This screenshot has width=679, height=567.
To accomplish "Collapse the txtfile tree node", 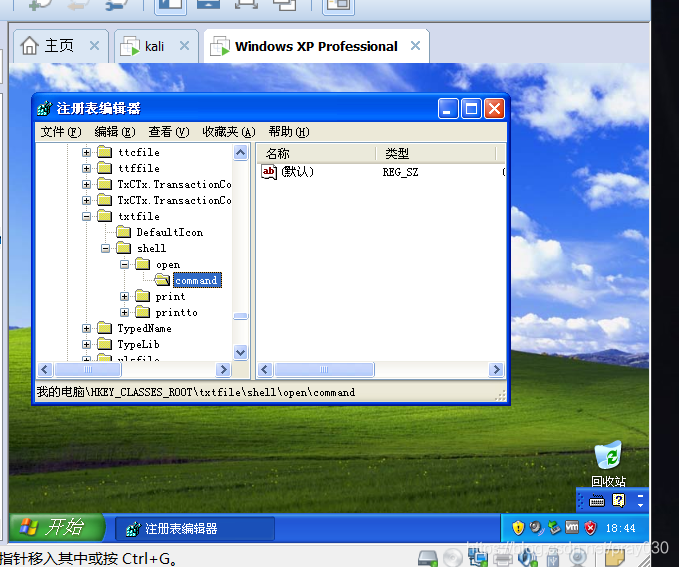I will pyautogui.click(x=86, y=217).
